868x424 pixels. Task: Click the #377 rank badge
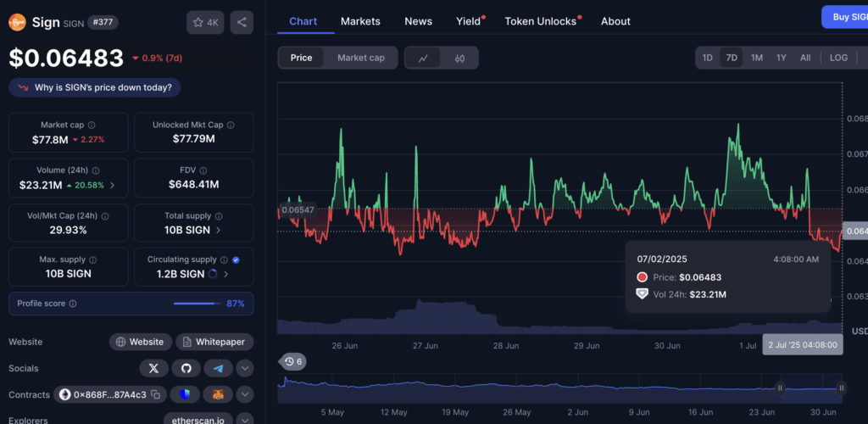pyautogui.click(x=103, y=23)
